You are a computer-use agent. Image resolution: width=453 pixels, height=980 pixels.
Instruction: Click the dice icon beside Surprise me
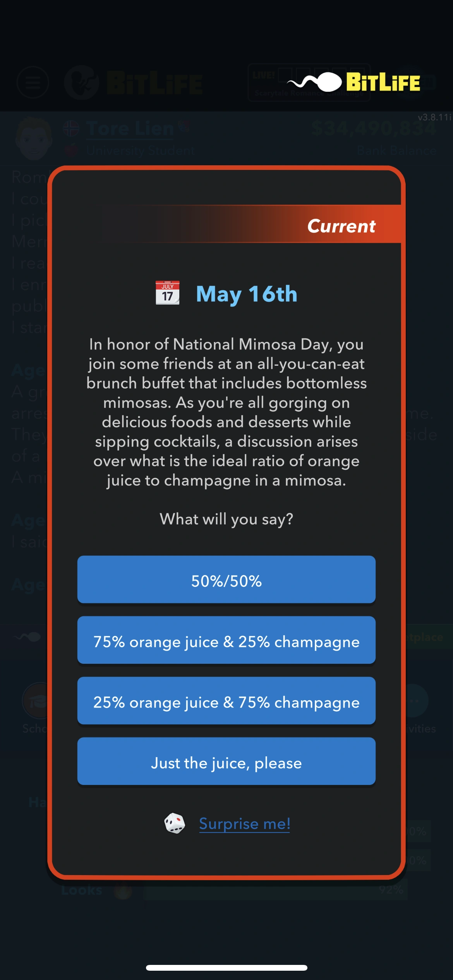(175, 823)
